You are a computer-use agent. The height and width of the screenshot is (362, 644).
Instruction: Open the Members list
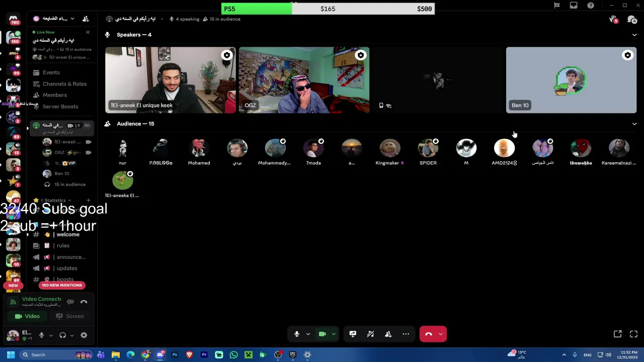pos(54,95)
